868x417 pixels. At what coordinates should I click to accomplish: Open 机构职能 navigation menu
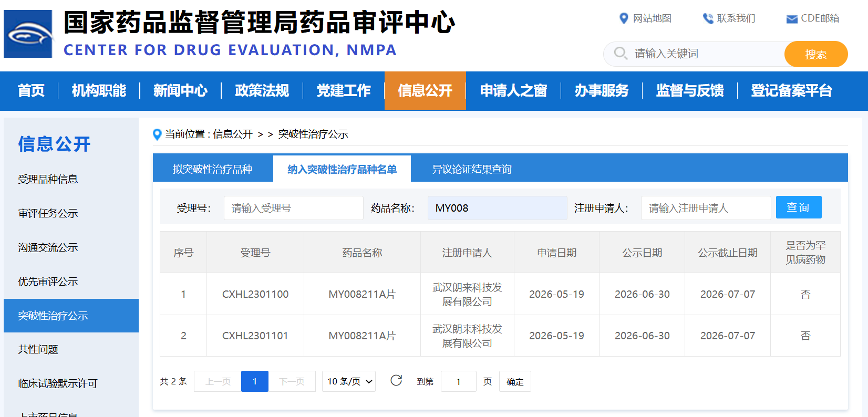99,91
